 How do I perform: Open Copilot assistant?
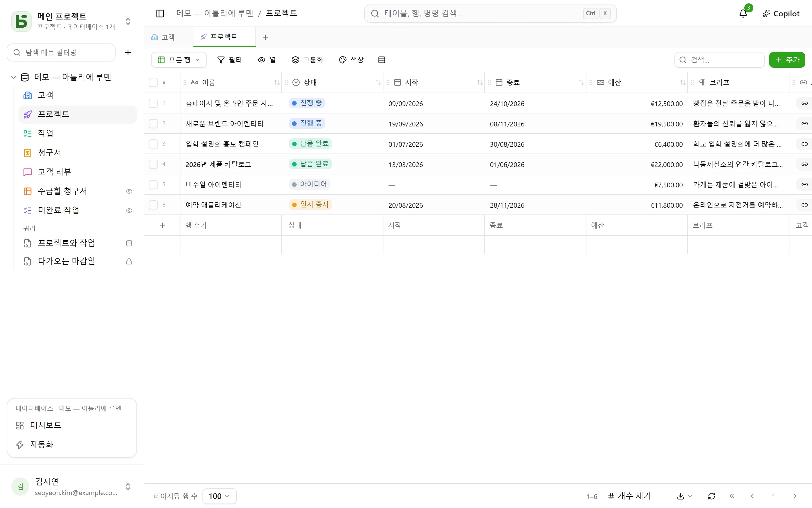(781, 14)
